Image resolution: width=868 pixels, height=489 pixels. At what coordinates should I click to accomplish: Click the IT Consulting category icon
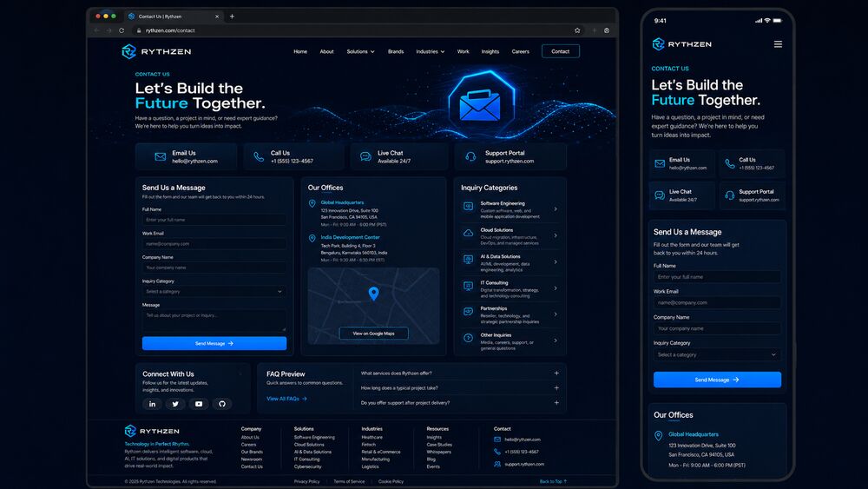pos(469,286)
